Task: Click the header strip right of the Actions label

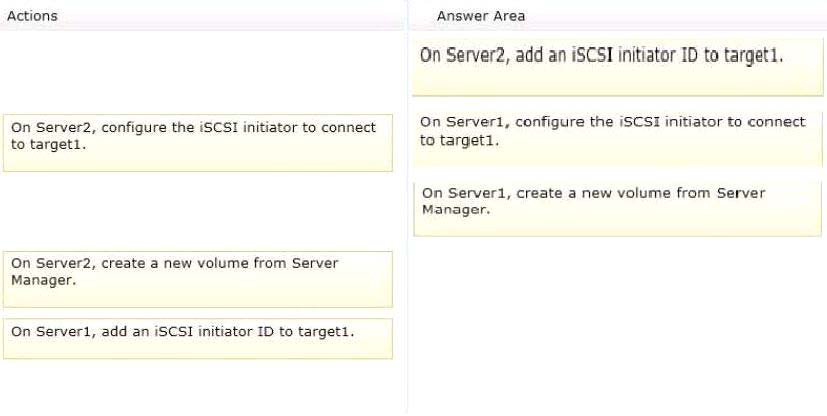Action: click(231, 16)
